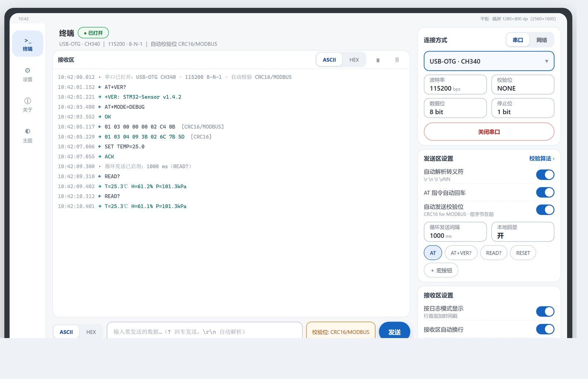The image size is (588, 379).
Task: Expand the USB-OTG · CH340 device dropdown
Action: 489,61
